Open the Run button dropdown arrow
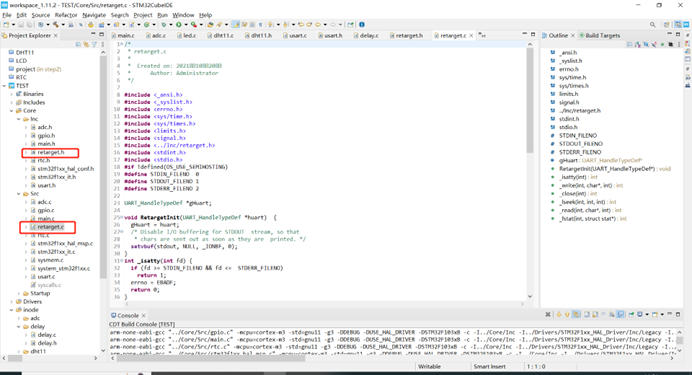 click(186, 25)
